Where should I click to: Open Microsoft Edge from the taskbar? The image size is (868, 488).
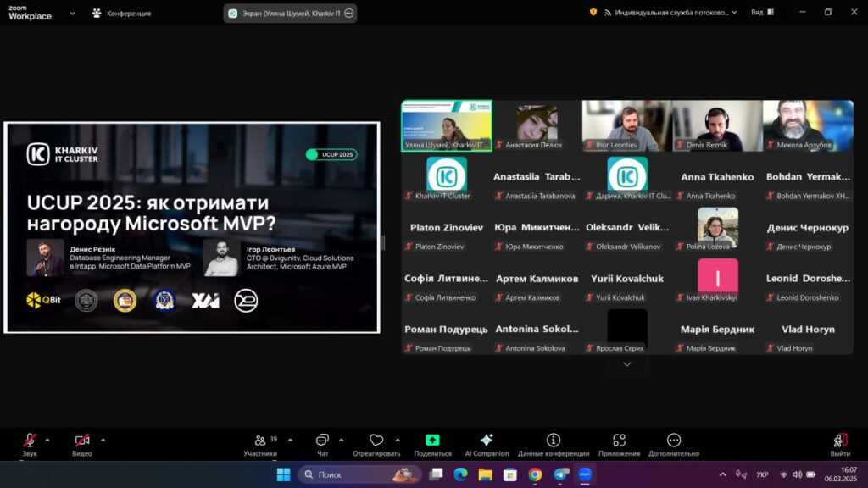460,474
